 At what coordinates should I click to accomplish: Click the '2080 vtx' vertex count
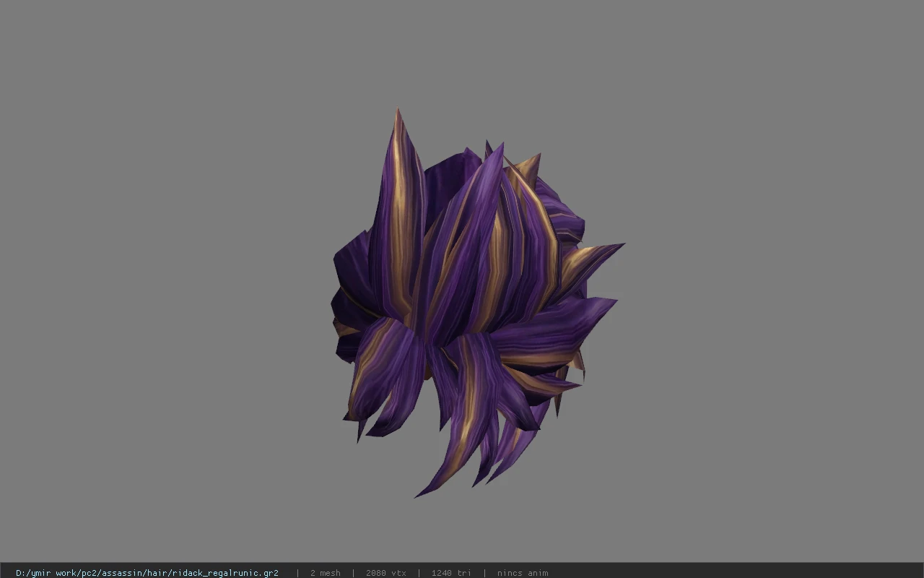(385, 573)
